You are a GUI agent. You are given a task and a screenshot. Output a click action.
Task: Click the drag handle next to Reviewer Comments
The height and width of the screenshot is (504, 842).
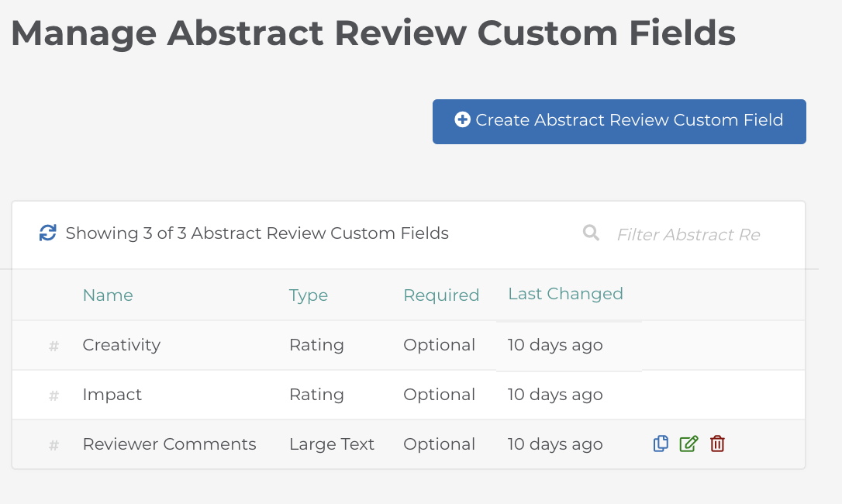[x=53, y=445]
